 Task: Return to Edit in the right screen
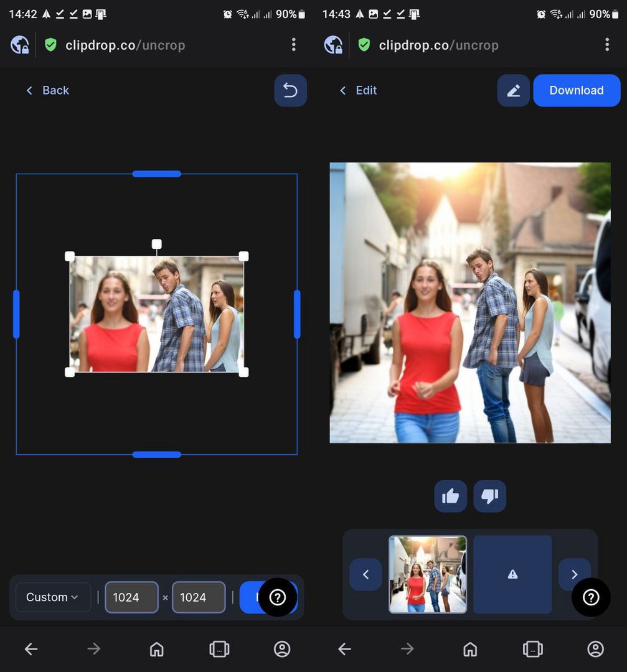point(358,90)
